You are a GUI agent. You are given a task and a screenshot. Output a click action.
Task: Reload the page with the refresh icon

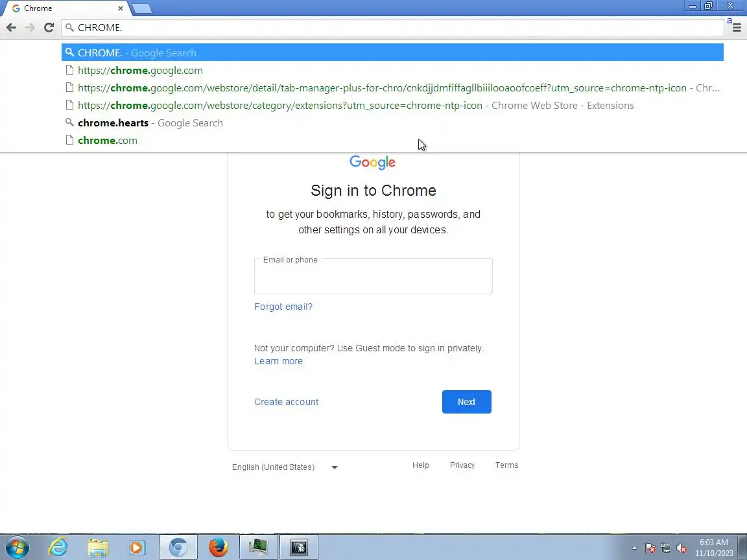click(49, 28)
